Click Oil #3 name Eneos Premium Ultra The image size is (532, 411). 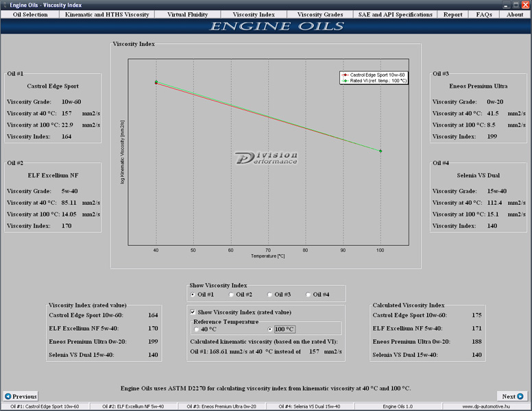[x=479, y=86]
